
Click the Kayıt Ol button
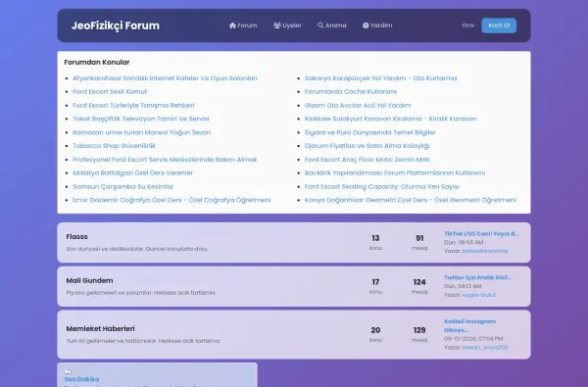[x=499, y=25]
